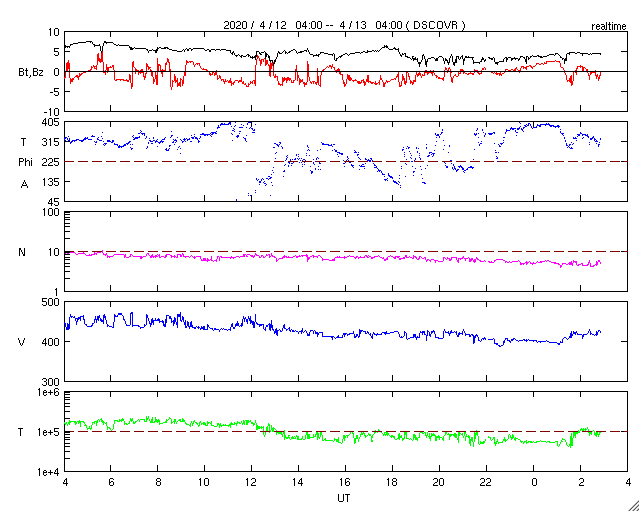Click the date range title mentioning DSCOVR
This screenshot has height=512, width=640.
coord(344,25)
